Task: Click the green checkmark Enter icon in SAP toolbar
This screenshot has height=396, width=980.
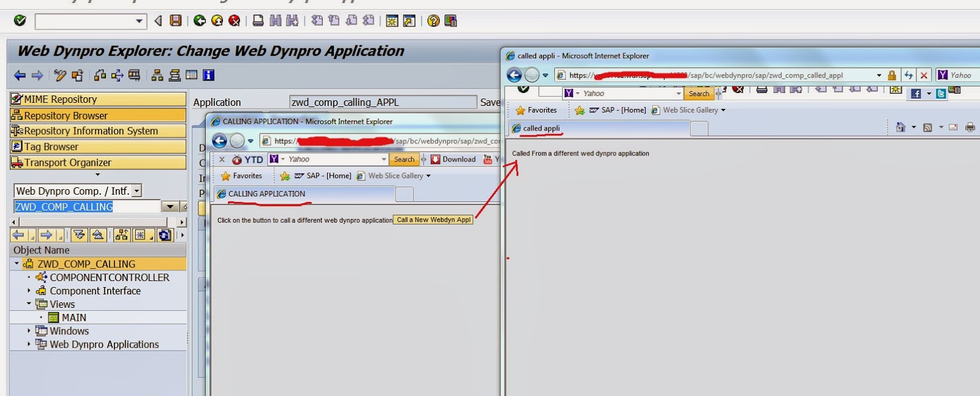Action: (x=20, y=21)
